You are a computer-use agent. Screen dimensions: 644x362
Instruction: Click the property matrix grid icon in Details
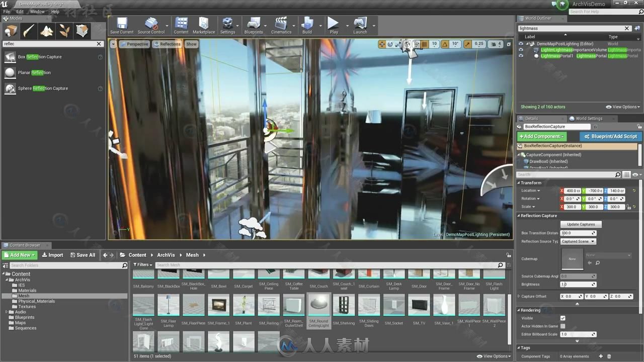[626, 174]
